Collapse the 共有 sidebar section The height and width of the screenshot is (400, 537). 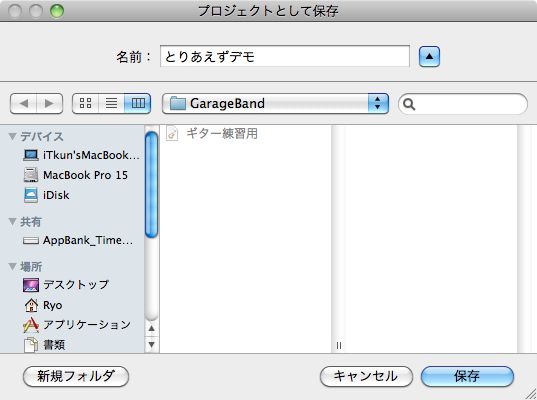[13, 222]
